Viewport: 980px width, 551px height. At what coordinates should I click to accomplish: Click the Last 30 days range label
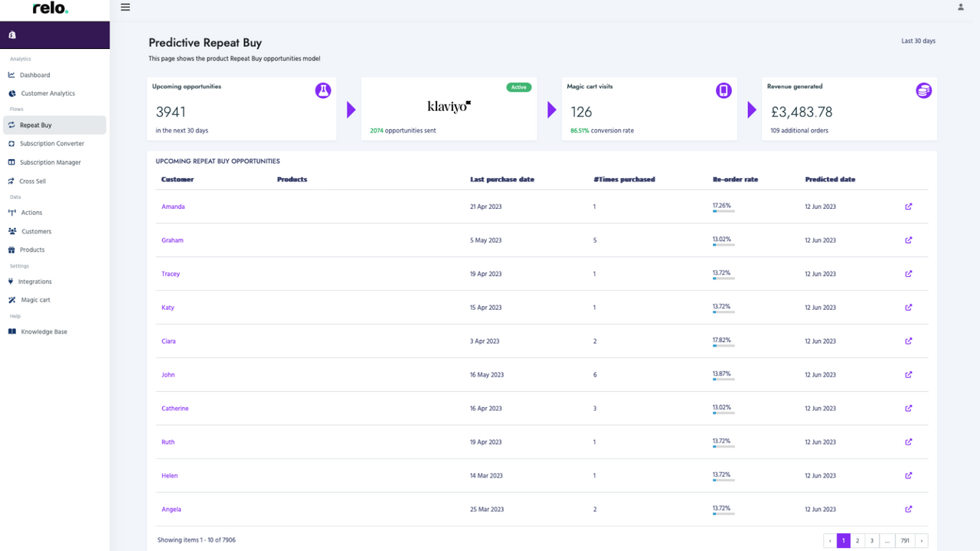pyautogui.click(x=918, y=41)
